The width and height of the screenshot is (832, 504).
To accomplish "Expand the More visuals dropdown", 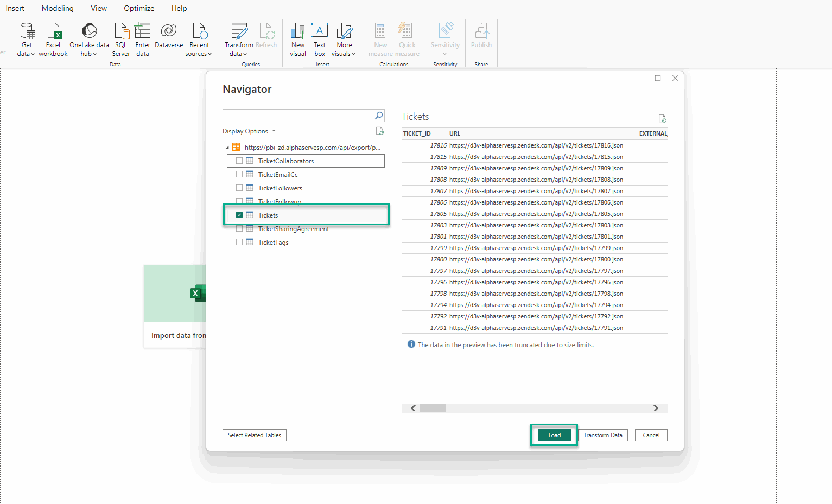I will click(x=344, y=38).
